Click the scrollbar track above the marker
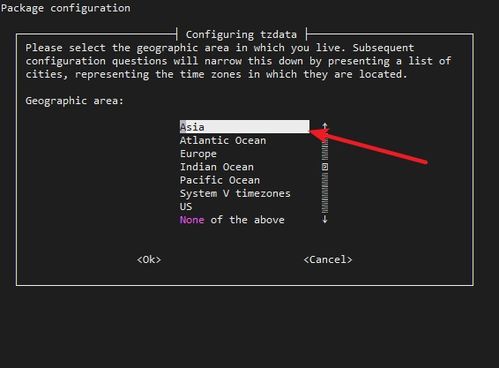 coord(325,150)
